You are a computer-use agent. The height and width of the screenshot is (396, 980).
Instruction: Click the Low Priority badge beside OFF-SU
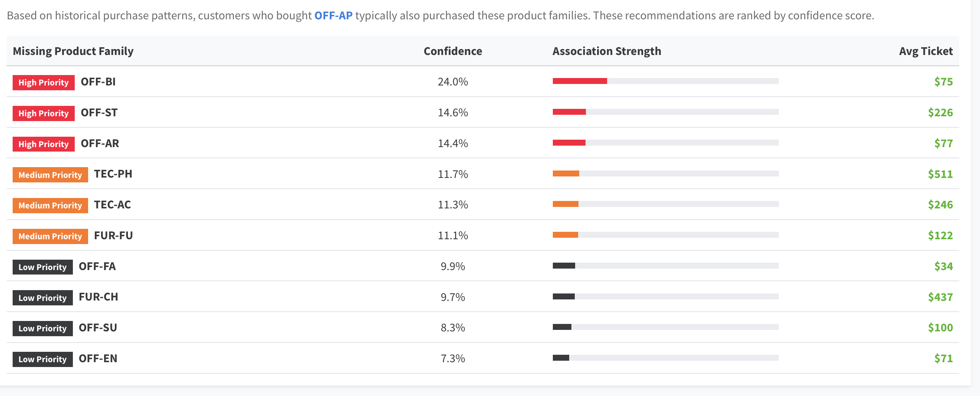point(43,328)
